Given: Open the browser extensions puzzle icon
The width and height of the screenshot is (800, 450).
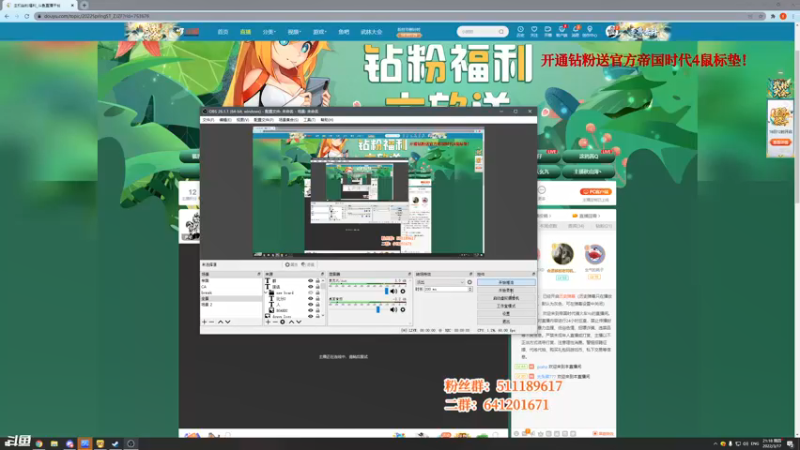Looking at the screenshot, I should click(772, 16).
